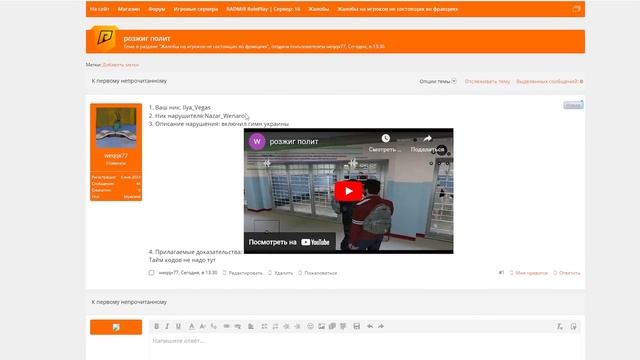
Task: Go to На сайт in the navigation bar
Action: click(x=100, y=9)
